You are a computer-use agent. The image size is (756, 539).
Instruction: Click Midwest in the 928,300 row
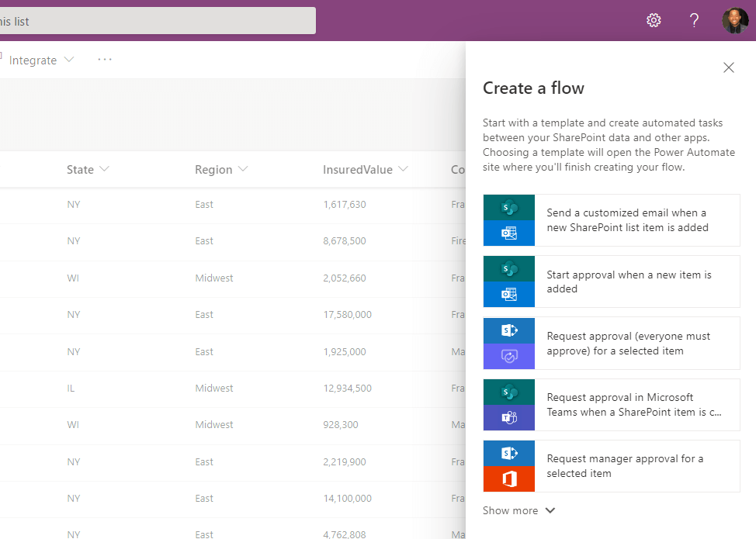point(214,425)
